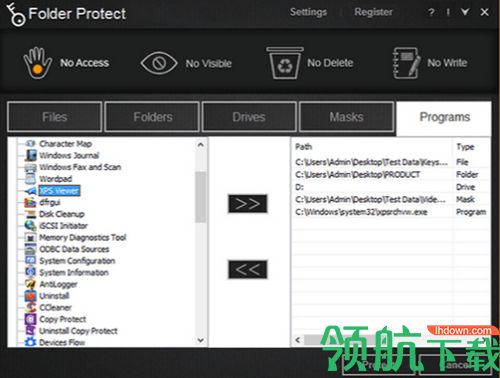This screenshot has width=500, height=378.
Task: Select the highlighted XPS Viewer entry
Action: coord(59,191)
